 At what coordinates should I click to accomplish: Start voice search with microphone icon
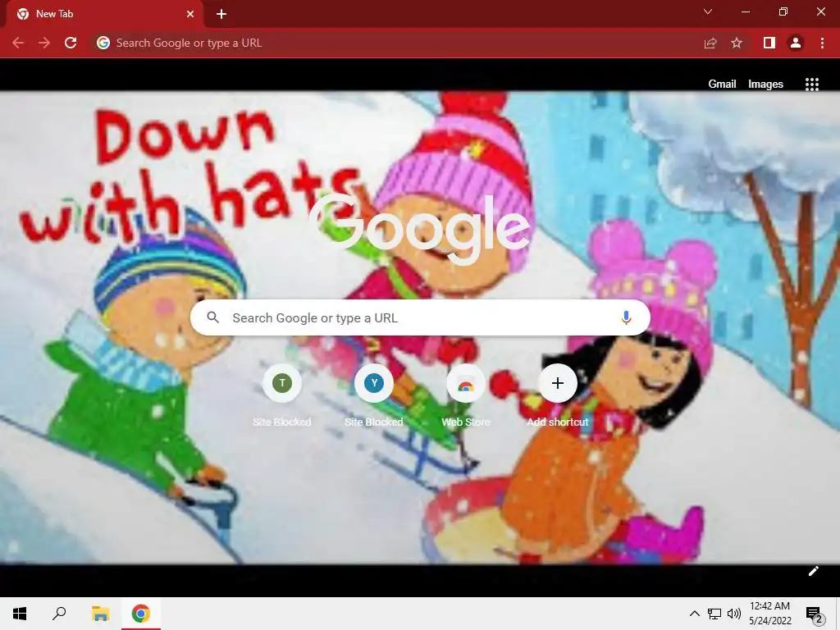(x=626, y=317)
